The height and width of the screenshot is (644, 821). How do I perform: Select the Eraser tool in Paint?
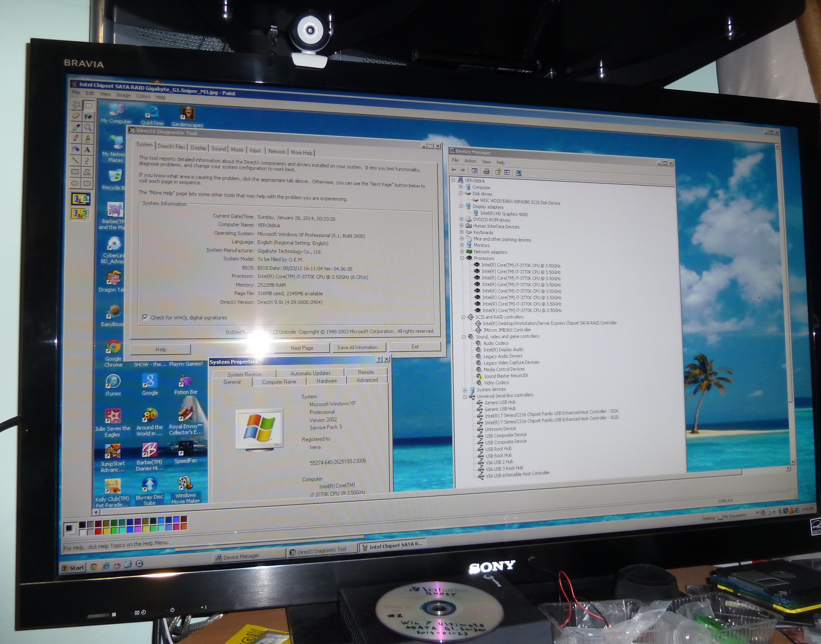coord(76,116)
